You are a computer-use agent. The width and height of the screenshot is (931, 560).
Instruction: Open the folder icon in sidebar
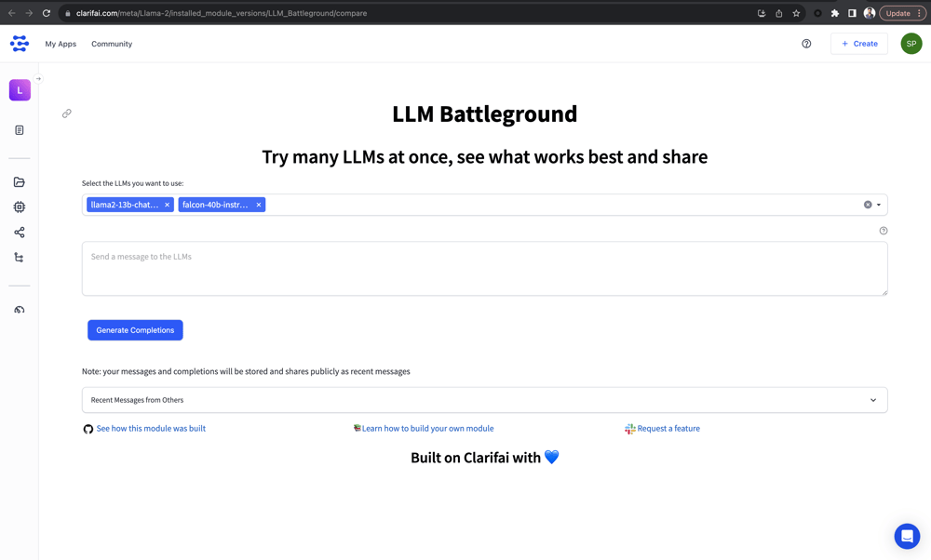tap(20, 182)
